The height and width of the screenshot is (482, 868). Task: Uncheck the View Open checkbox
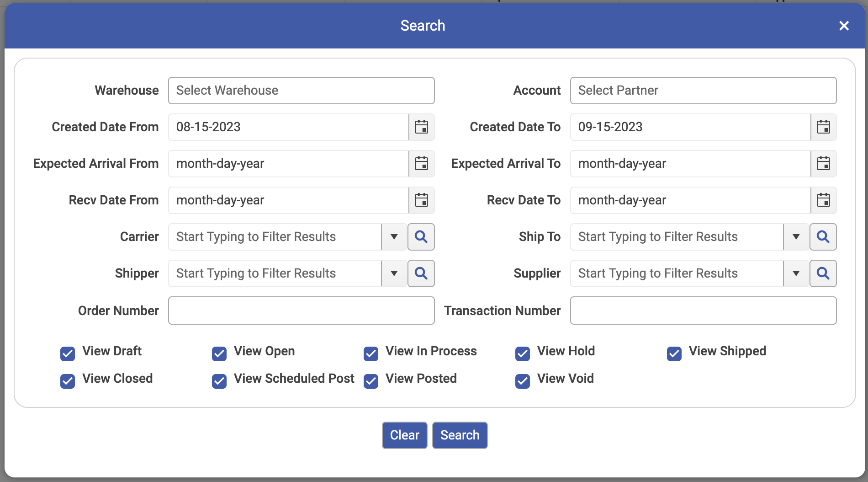[x=219, y=353]
